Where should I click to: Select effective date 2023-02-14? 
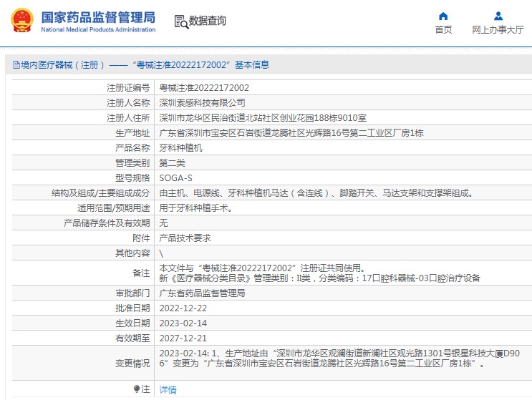183,323
